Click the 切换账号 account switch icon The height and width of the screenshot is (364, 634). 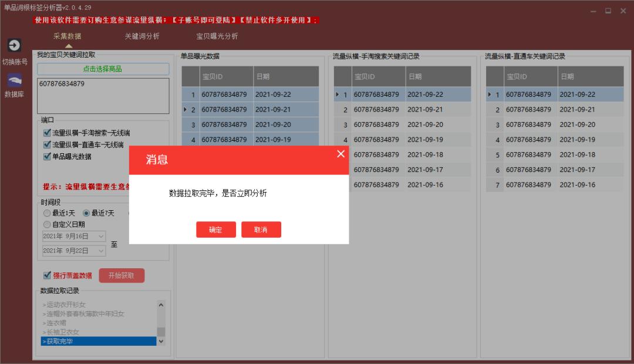pyautogui.click(x=13, y=45)
